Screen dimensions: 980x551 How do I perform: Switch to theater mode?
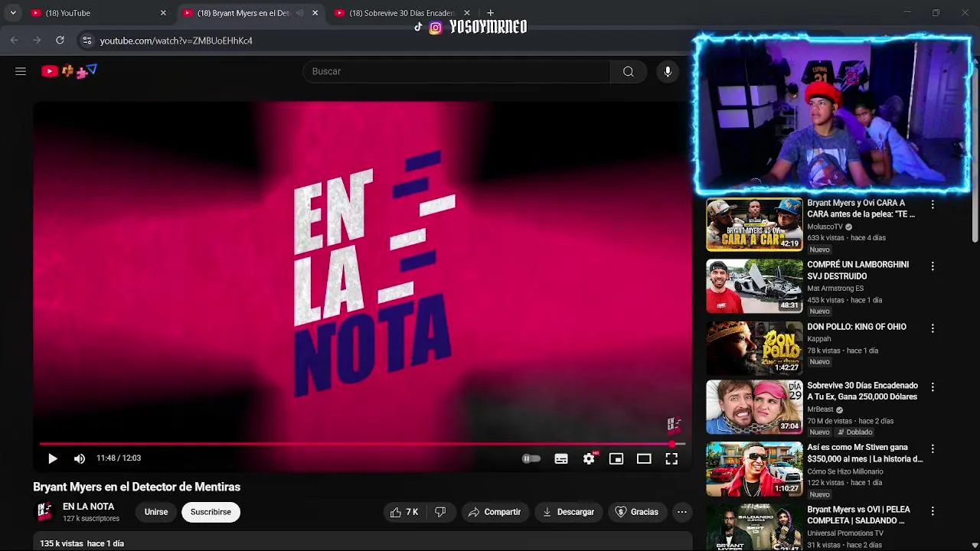pos(644,458)
